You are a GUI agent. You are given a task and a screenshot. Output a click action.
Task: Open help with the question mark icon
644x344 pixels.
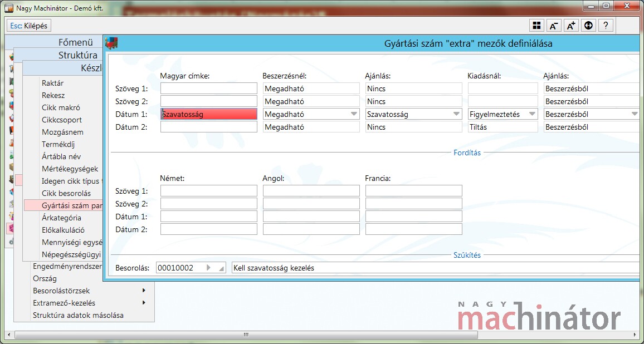606,26
